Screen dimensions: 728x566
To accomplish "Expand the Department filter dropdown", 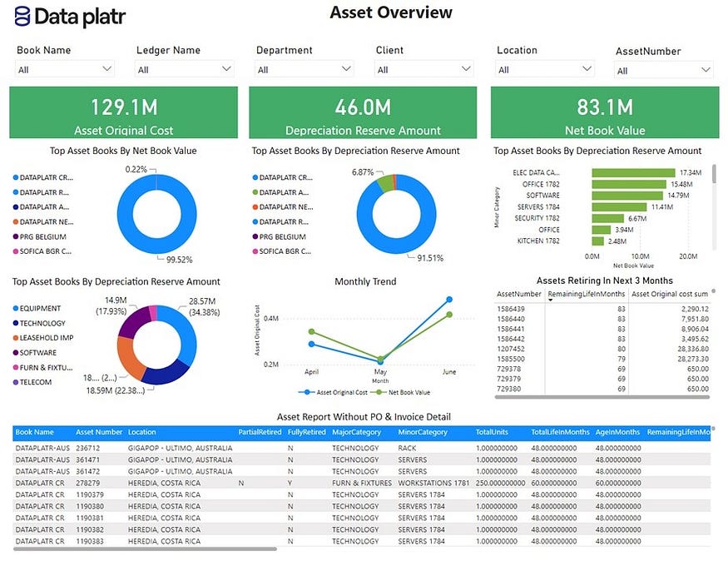I will point(305,69).
